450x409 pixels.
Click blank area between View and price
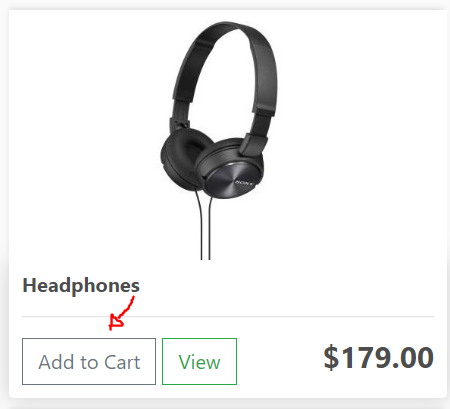click(280, 361)
